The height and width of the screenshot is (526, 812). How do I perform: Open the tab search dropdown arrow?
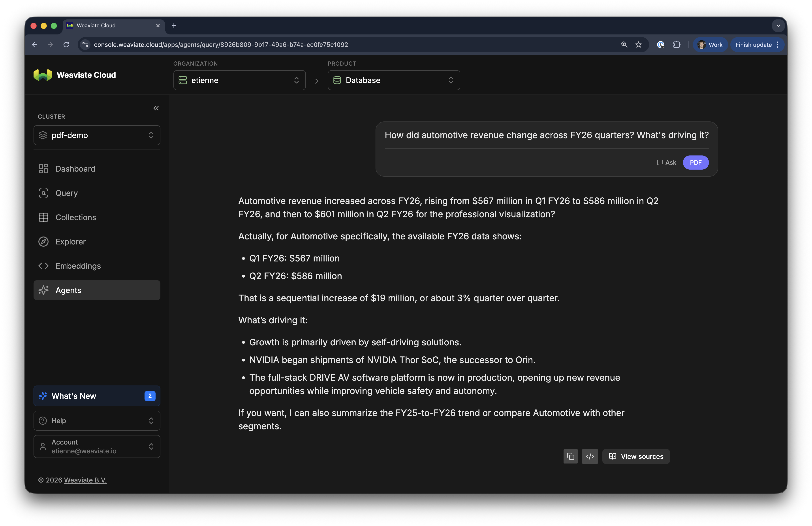pyautogui.click(x=778, y=26)
